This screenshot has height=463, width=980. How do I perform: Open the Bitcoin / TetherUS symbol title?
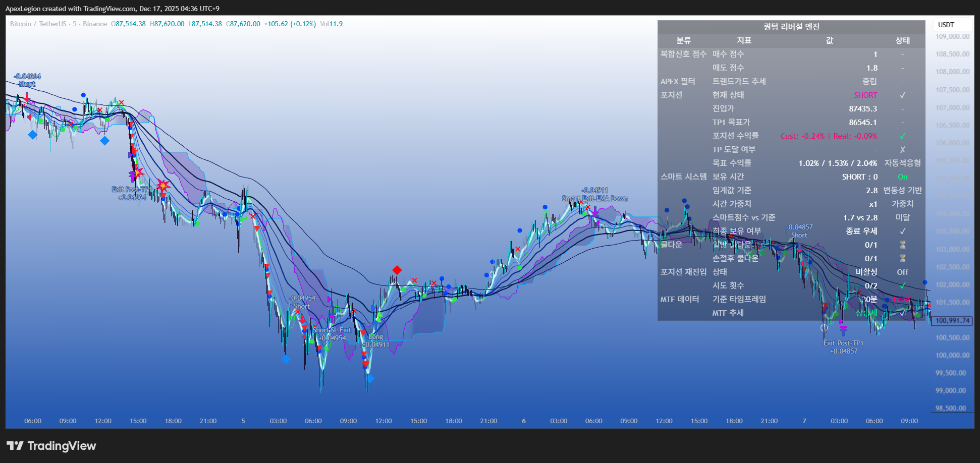38,24
